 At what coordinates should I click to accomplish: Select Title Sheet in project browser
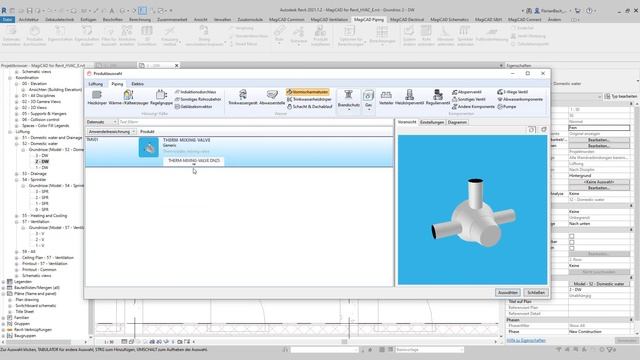24,312
